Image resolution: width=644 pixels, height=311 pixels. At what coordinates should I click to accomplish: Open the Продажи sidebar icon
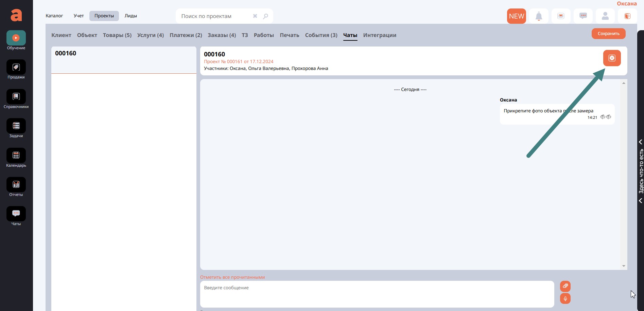[16, 67]
